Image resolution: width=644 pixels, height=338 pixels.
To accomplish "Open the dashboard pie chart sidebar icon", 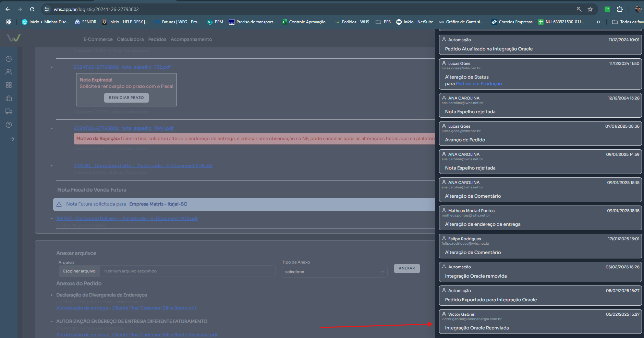I will click(9, 59).
